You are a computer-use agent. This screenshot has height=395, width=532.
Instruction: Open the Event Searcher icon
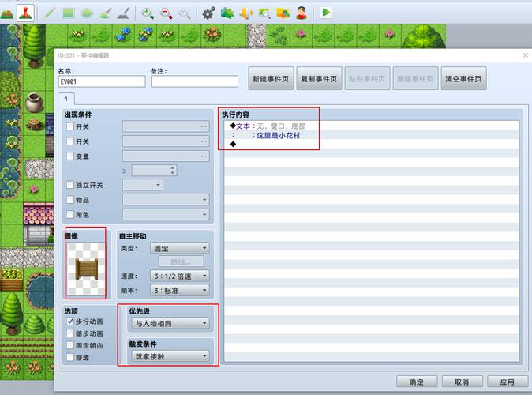(264, 13)
